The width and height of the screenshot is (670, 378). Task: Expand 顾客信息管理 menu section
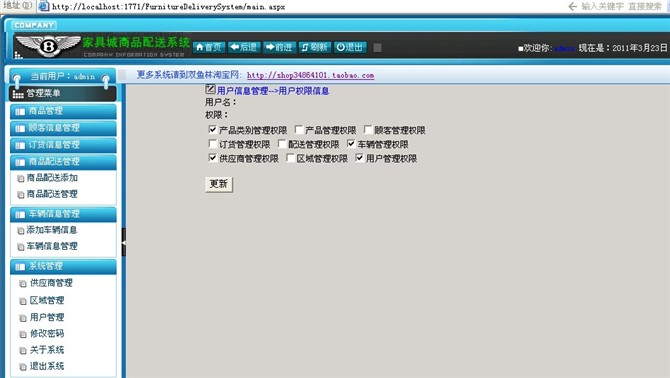(x=63, y=128)
